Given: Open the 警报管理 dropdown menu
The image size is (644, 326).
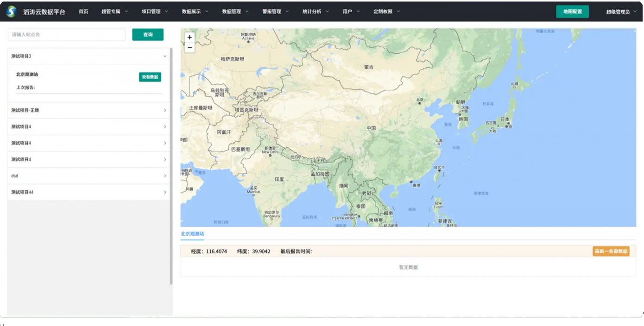Looking at the screenshot, I should click(x=275, y=12).
